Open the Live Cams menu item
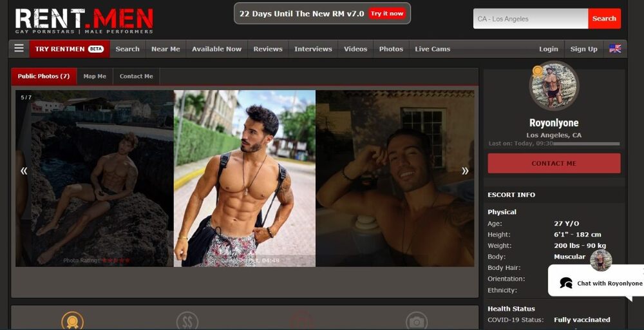 click(x=432, y=49)
